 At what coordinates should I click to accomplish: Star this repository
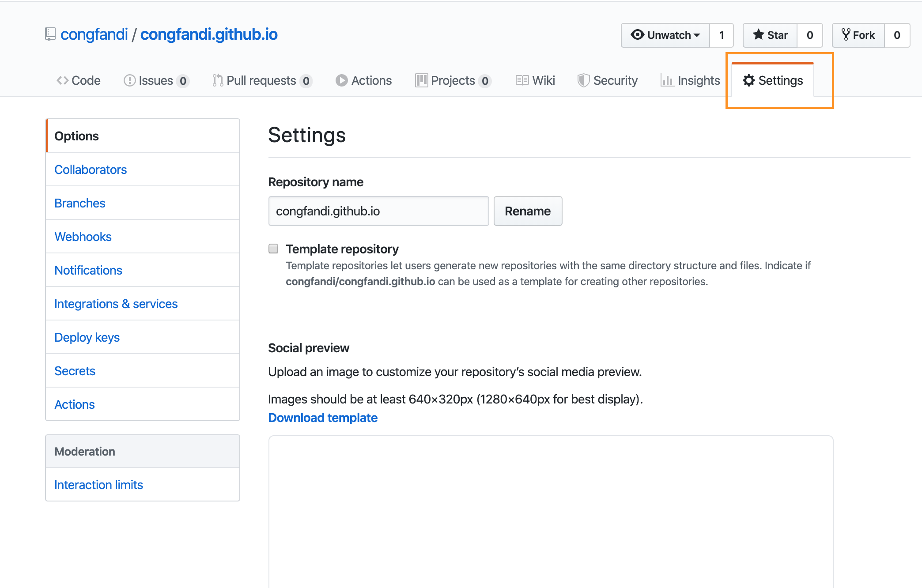[x=770, y=35]
